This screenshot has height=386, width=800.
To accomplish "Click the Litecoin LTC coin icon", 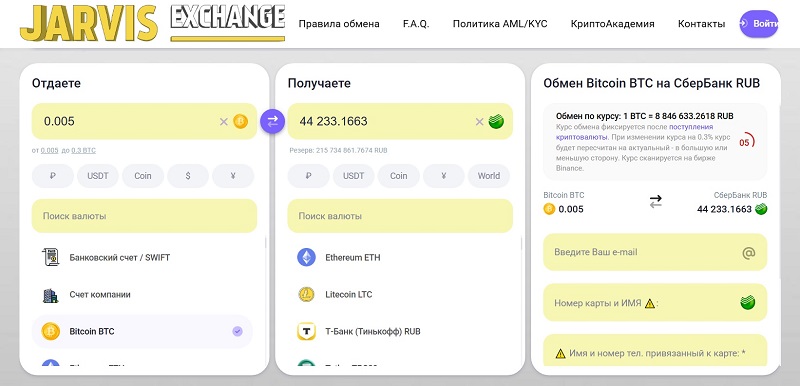I will (x=306, y=295).
